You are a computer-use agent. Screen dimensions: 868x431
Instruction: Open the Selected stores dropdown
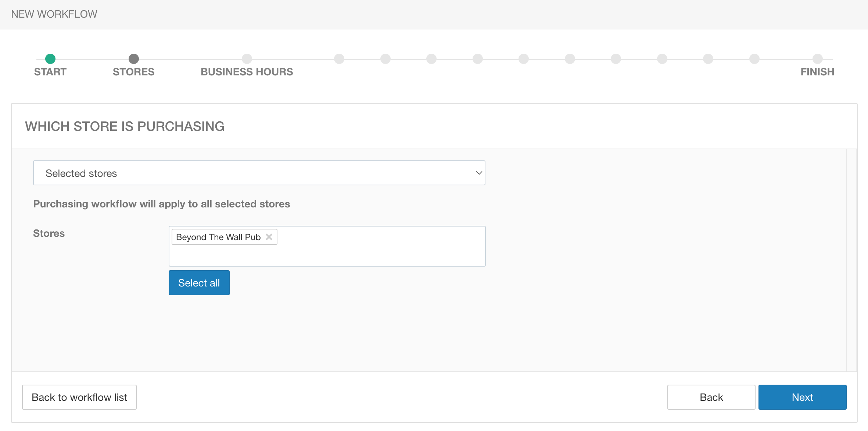click(259, 173)
